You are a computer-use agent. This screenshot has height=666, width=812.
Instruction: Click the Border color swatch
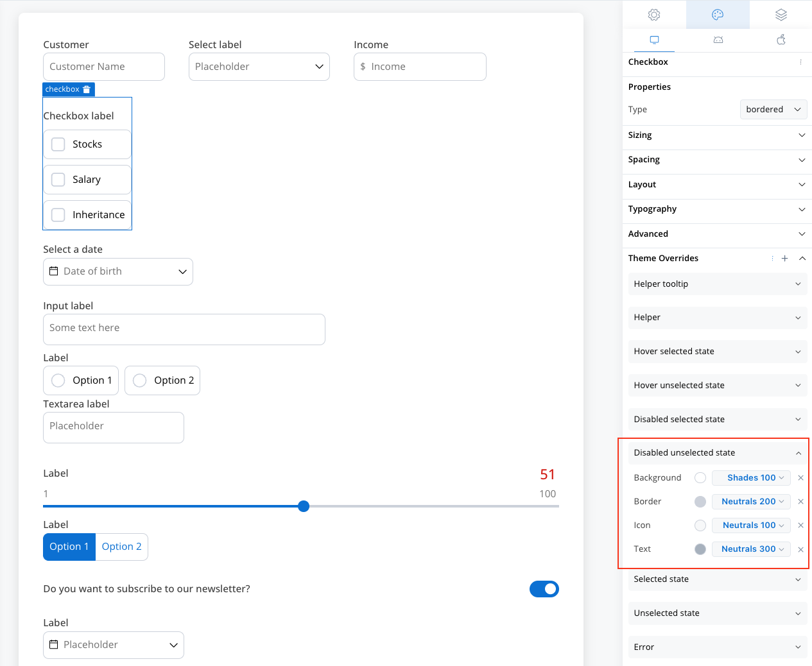[x=700, y=502]
